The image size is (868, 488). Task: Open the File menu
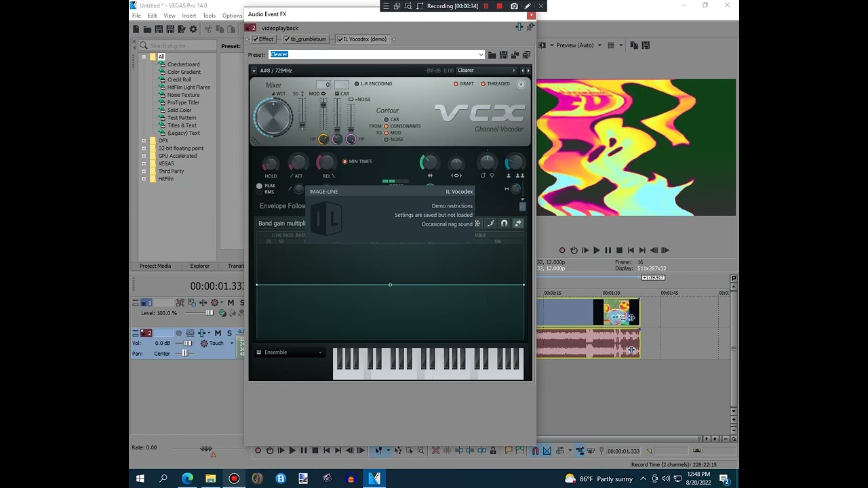tap(136, 16)
